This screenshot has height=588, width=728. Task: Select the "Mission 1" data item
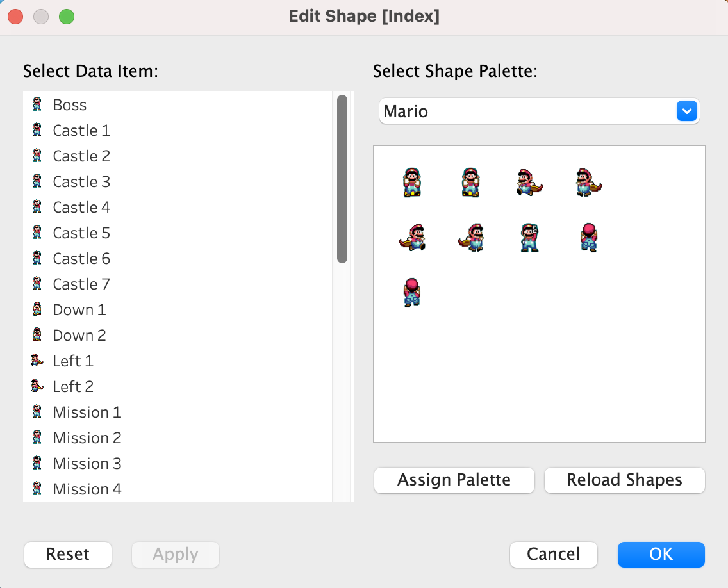87,412
